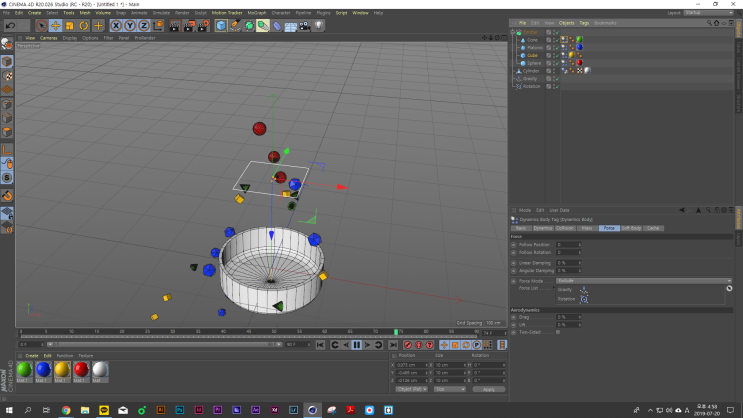Add a Light object from toolbar
The width and height of the screenshot is (743, 418).
[x=319, y=26]
